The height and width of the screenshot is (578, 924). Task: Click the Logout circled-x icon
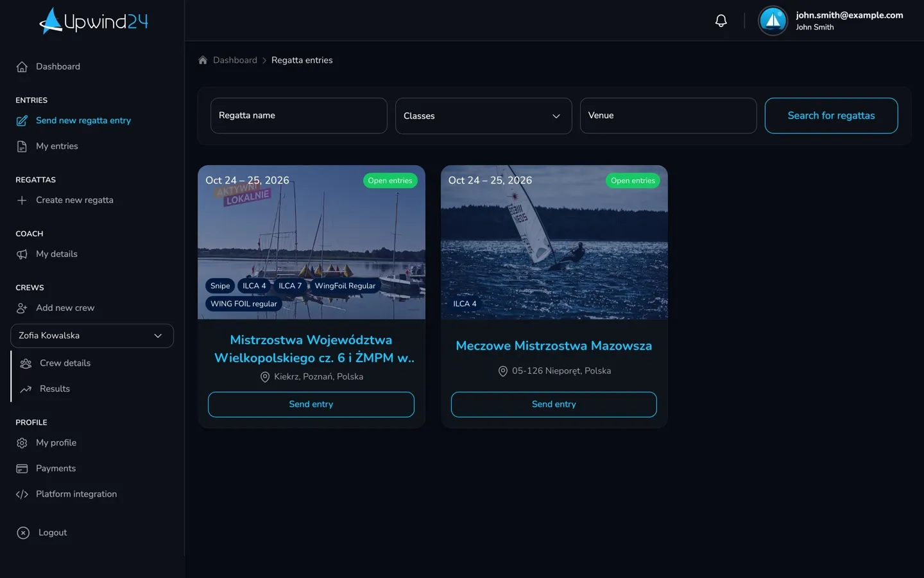(23, 533)
